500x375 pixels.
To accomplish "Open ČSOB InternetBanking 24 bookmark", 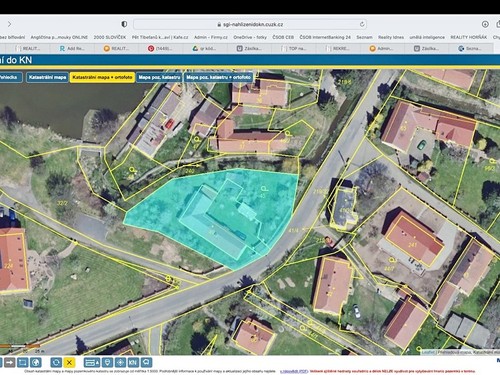I will (325, 37).
